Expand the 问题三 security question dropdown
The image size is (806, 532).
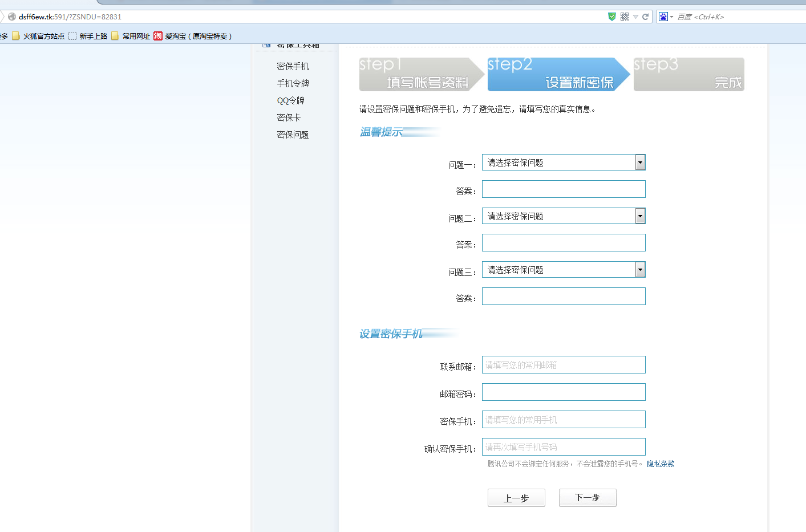[640, 270]
